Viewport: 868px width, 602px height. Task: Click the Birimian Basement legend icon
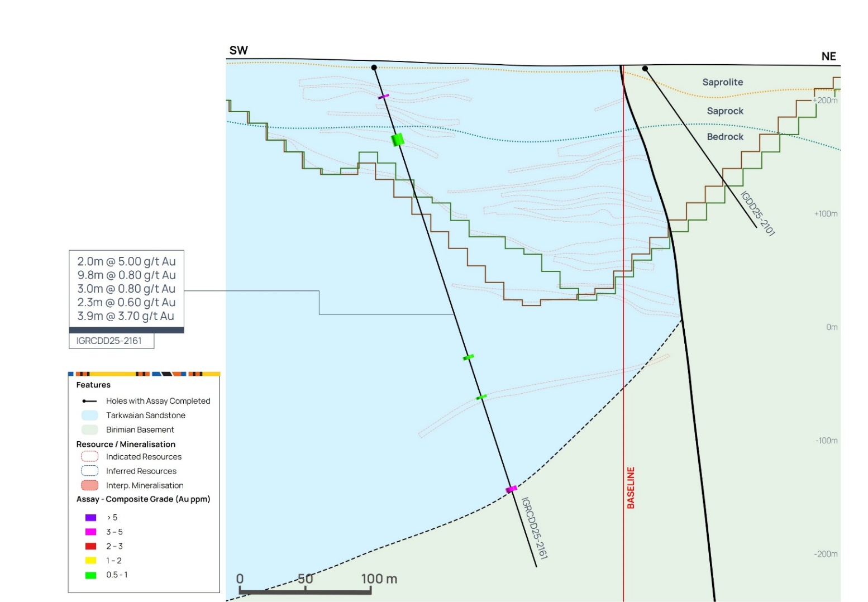(x=90, y=430)
